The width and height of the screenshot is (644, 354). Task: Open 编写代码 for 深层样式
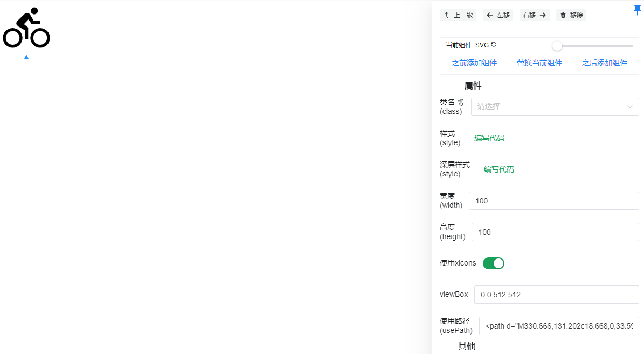498,169
